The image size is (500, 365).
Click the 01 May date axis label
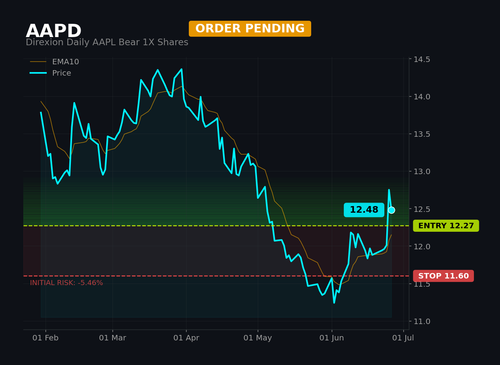(x=258, y=338)
